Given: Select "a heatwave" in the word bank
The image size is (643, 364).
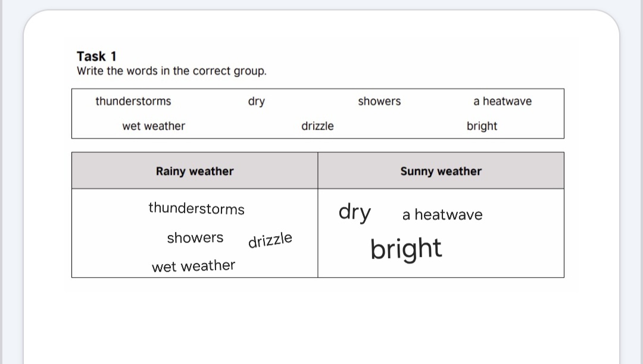Looking at the screenshot, I should [502, 102].
